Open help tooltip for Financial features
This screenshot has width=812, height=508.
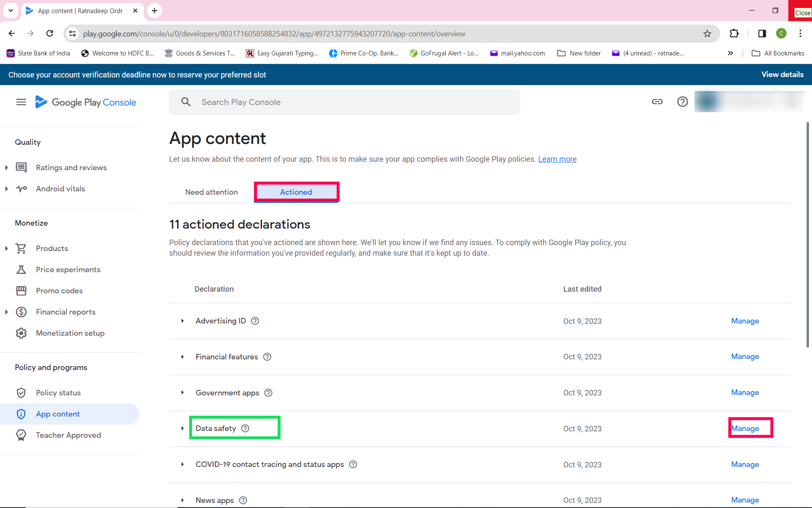coord(267,357)
